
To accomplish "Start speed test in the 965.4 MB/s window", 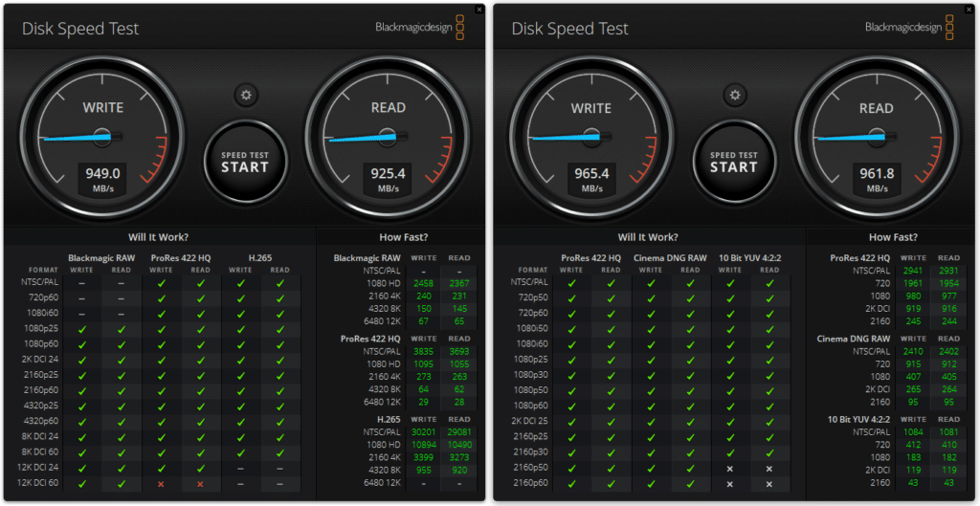I will point(734,162).
